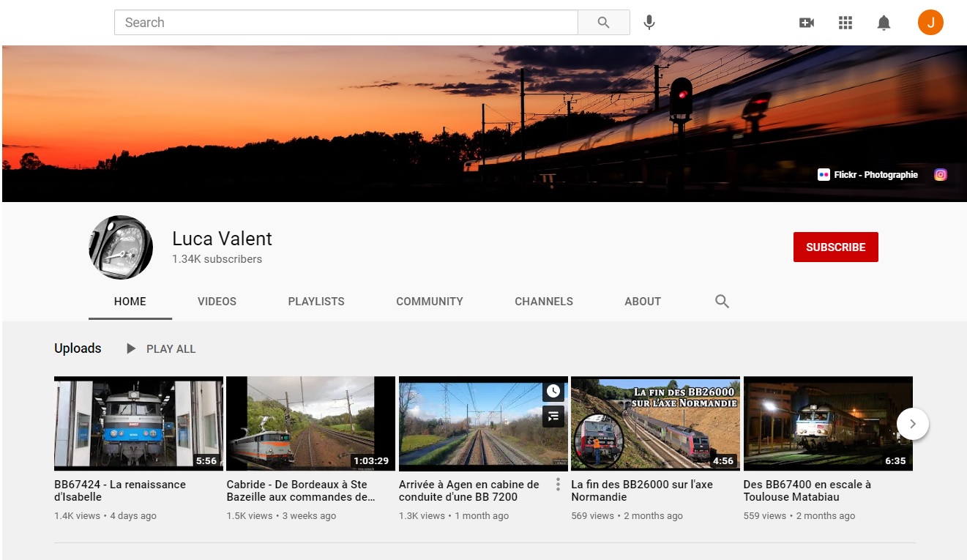Show next uploads with arrow button
This screenshot has height=560, width=967.
coord(912,424)
